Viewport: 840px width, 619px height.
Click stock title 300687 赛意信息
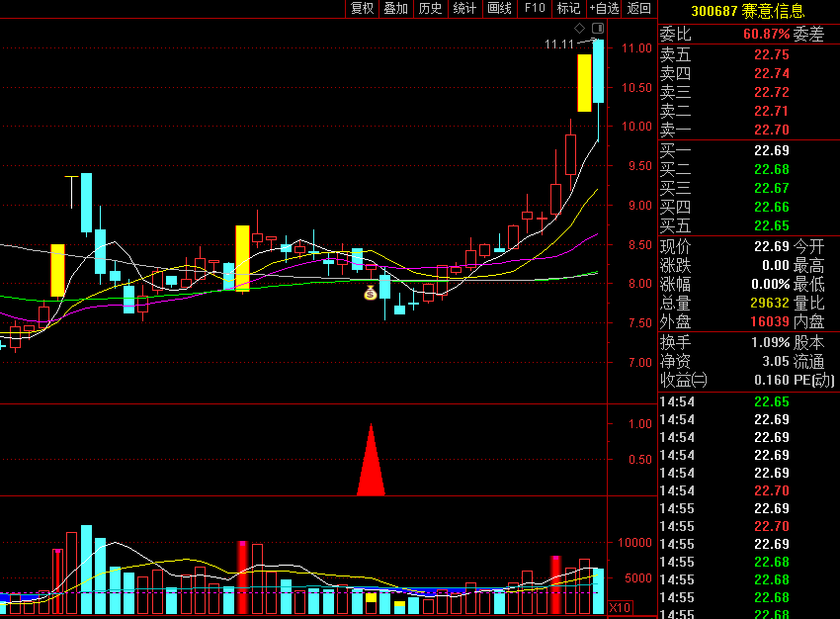(748, 11)
